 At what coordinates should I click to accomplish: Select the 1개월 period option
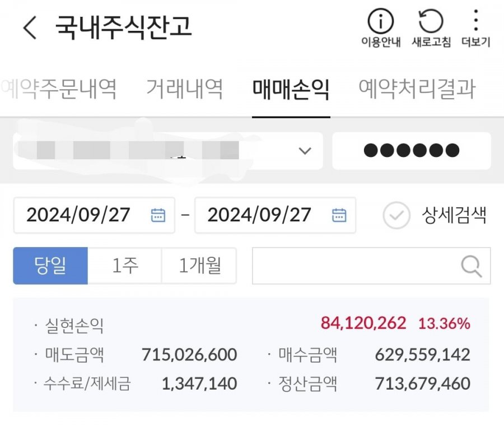click(199, 266)
